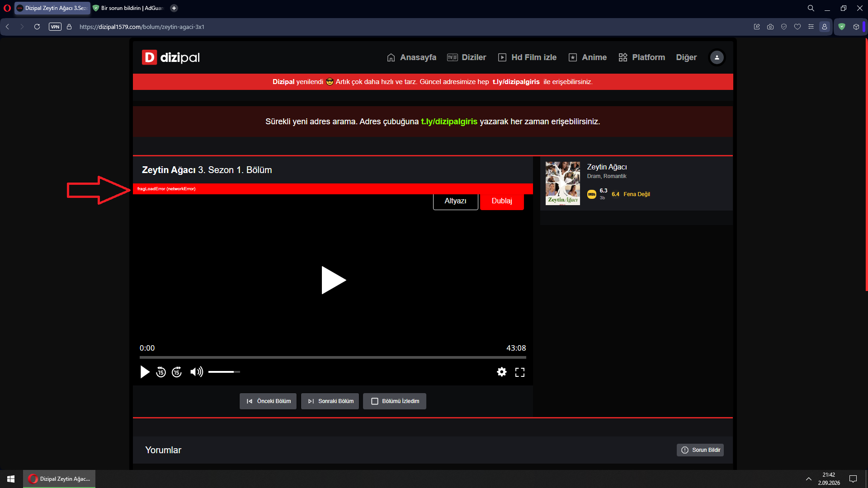868x488 pixels.
Task: Go to Önceki Bölüm
Action: click(x=268, y=401)
